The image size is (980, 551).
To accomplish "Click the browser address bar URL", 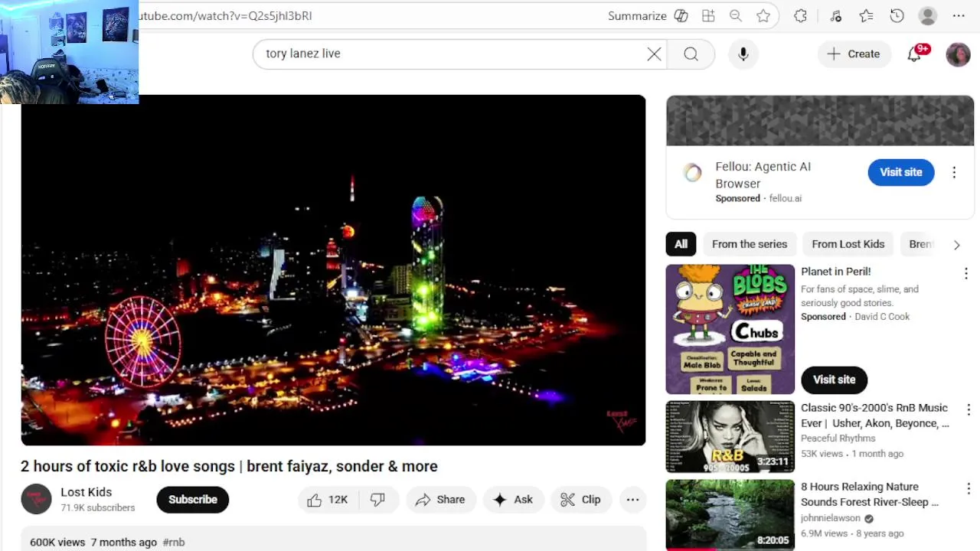I will pos(225,15).
